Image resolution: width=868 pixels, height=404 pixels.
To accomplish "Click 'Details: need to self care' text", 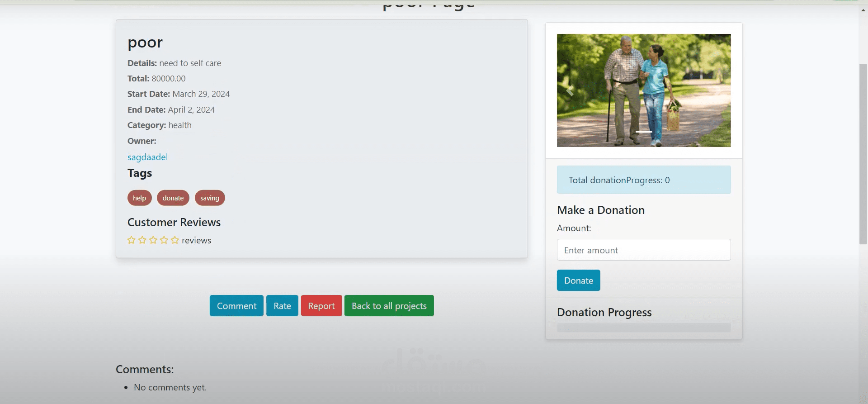I will tap(174, 63).
